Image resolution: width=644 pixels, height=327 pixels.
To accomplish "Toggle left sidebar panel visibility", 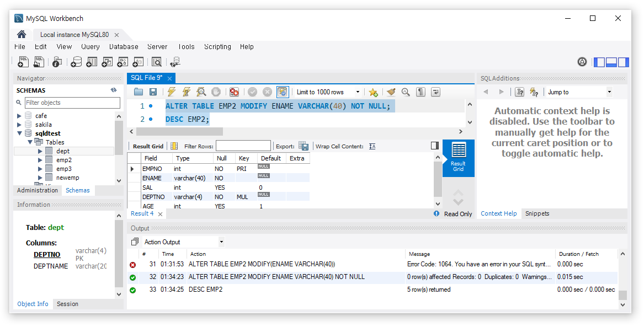I will coord(600,62).
